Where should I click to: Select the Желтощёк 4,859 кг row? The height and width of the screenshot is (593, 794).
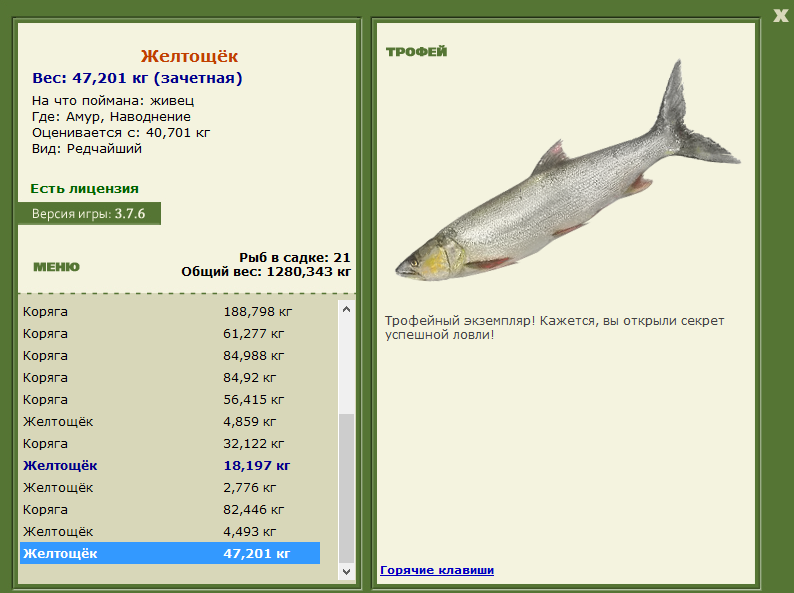pos(170,422)
